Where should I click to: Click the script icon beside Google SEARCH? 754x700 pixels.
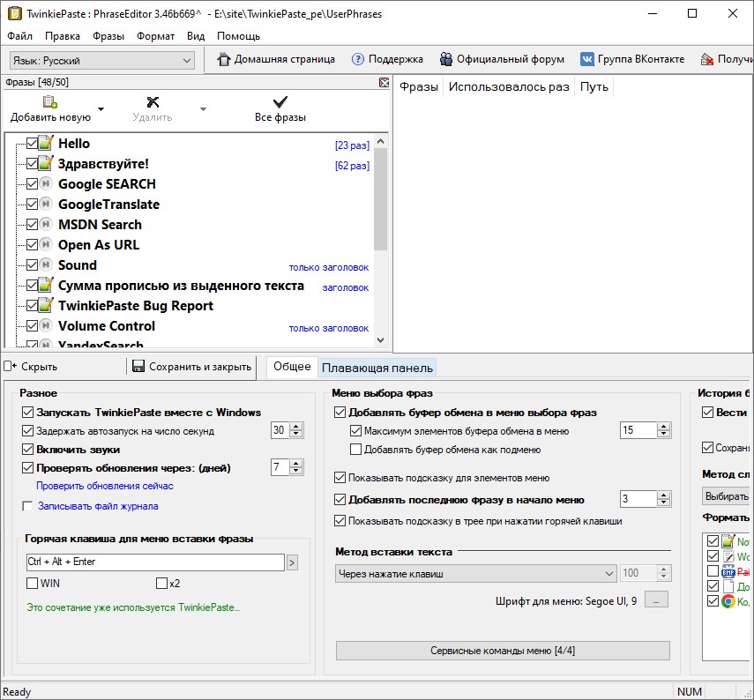[x=46, y=183]
